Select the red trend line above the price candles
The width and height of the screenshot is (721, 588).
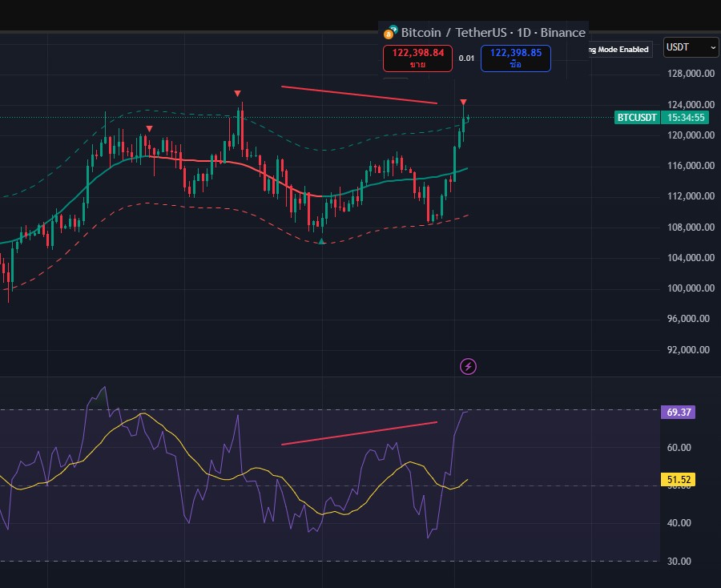(x=359, y=95)
